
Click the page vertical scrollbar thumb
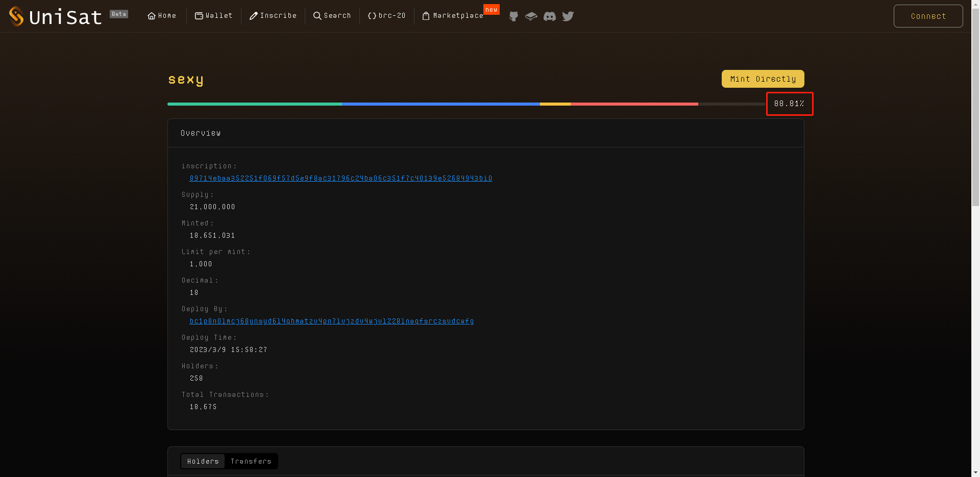(x=975, y=107)
